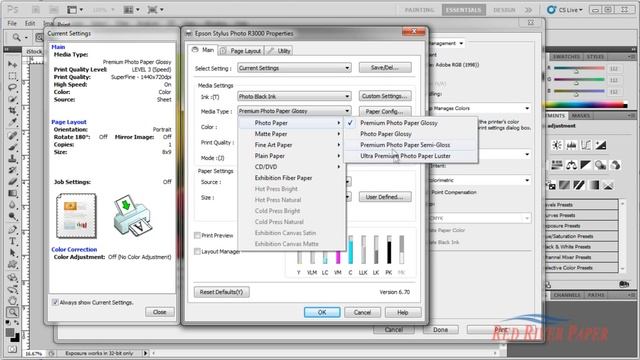Select the Quick Selection tool
Screen dimensions: 640x360
[x=12, y=99]
